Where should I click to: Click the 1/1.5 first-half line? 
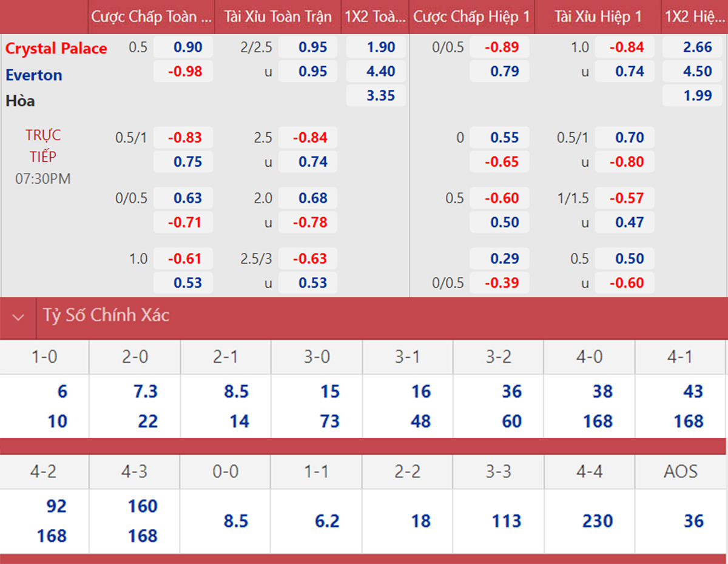(572, 198)
